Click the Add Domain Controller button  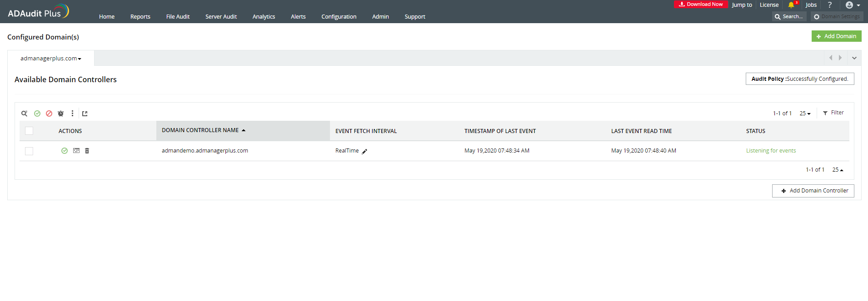[813, 191]
